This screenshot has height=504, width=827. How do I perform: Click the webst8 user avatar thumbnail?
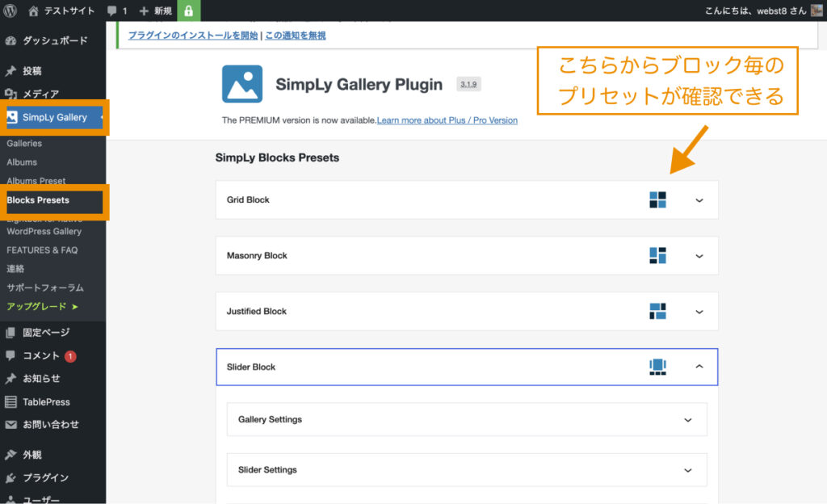(816, 10)
